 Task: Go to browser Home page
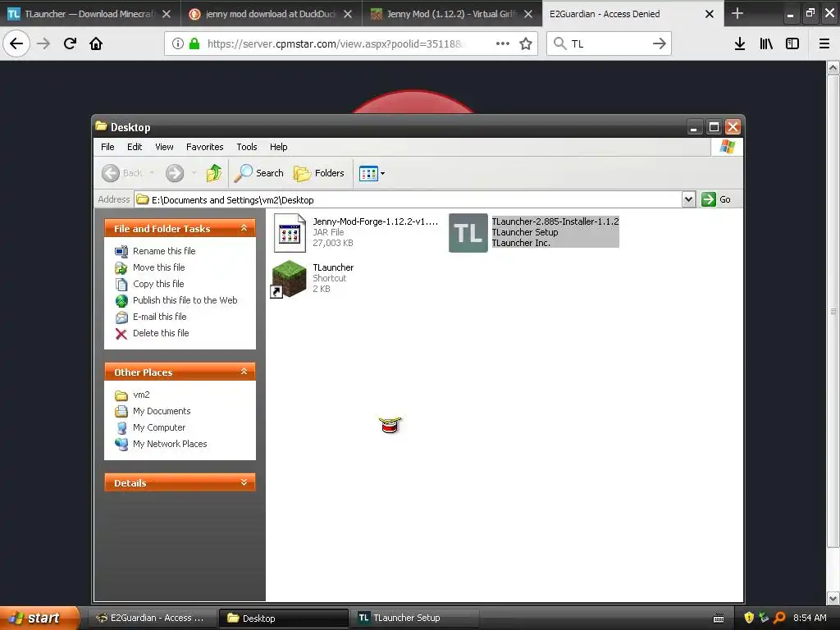click(x=96, y=43)
